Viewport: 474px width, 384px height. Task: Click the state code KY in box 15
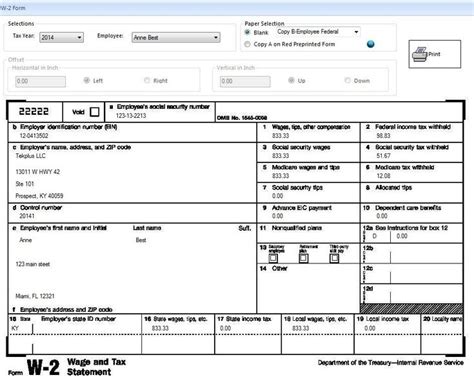(x=15, y=328)
